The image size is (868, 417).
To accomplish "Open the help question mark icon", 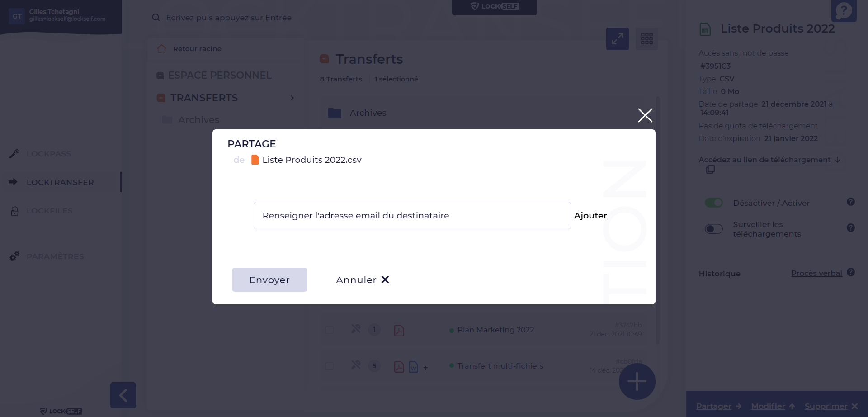I will pos(844,11).
